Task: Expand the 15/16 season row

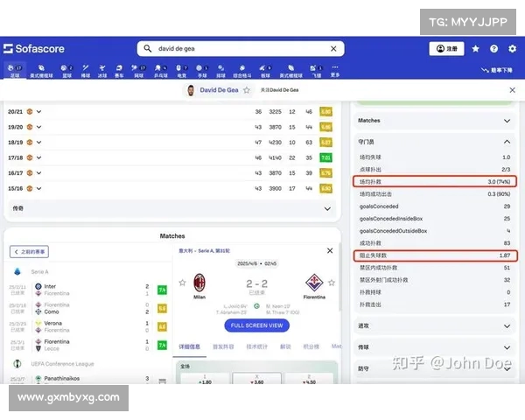Action: pyautogui.click(x=38, y=189)
